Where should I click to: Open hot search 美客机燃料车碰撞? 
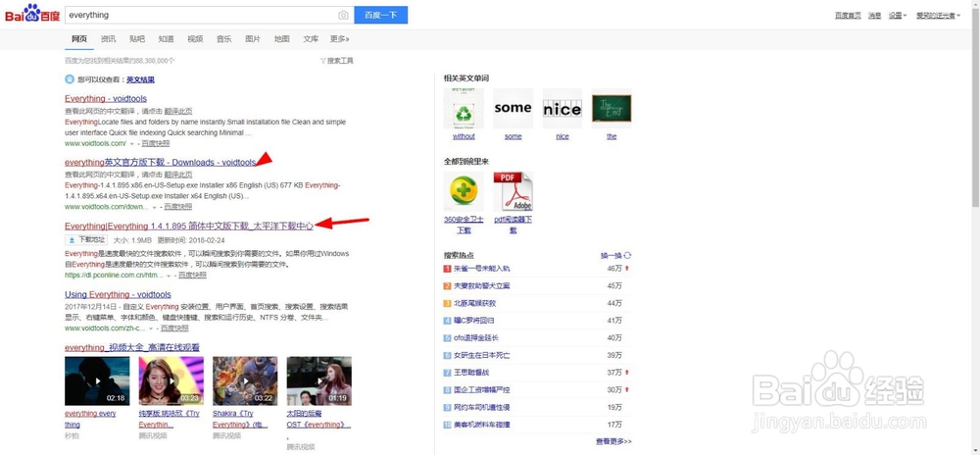click(x=482, y=425)
